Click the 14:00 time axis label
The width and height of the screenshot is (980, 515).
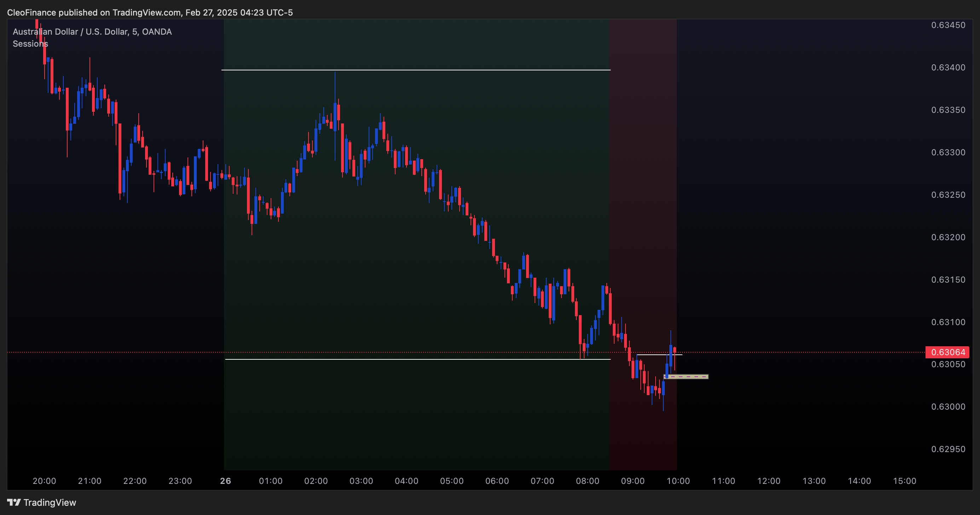tap(859, 481)
